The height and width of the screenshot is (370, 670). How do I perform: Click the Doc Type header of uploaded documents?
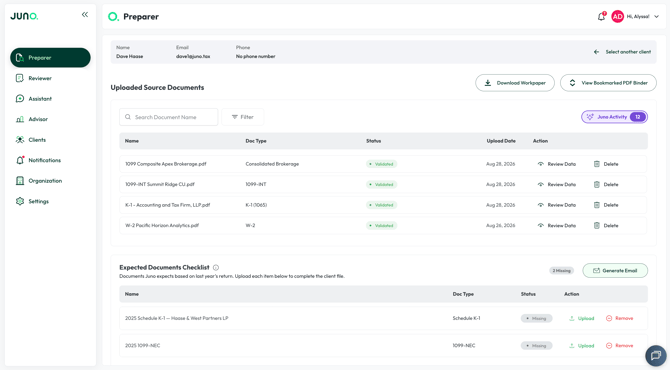[x=256, y=141]
